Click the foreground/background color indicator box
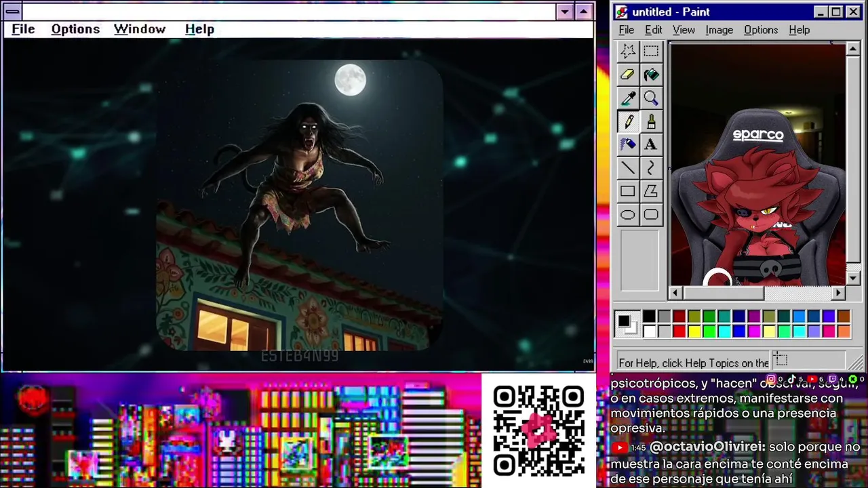 click(x=627, y=324)
